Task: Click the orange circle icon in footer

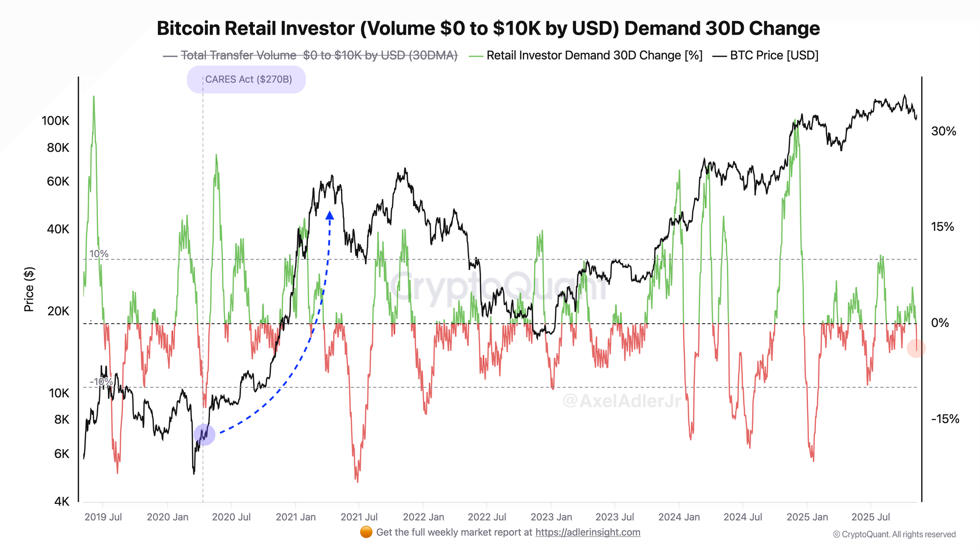Action: pyautogui.click(x=366, y=532)
